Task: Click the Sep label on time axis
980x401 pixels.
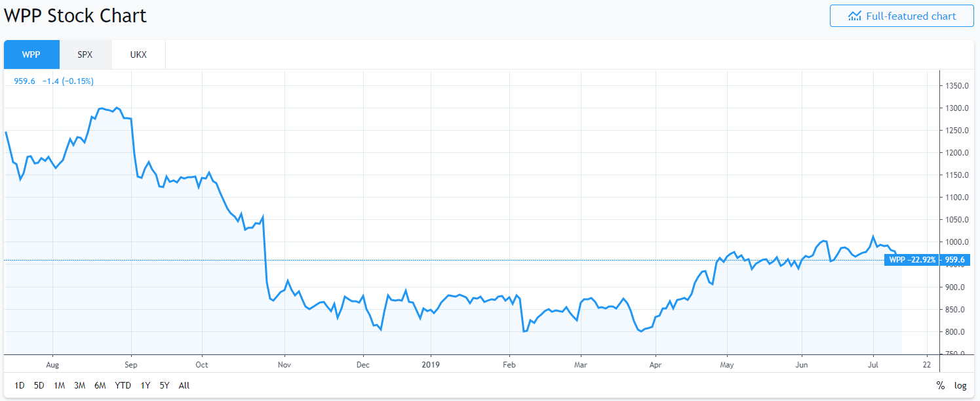Action: click(x=131, y=364)
